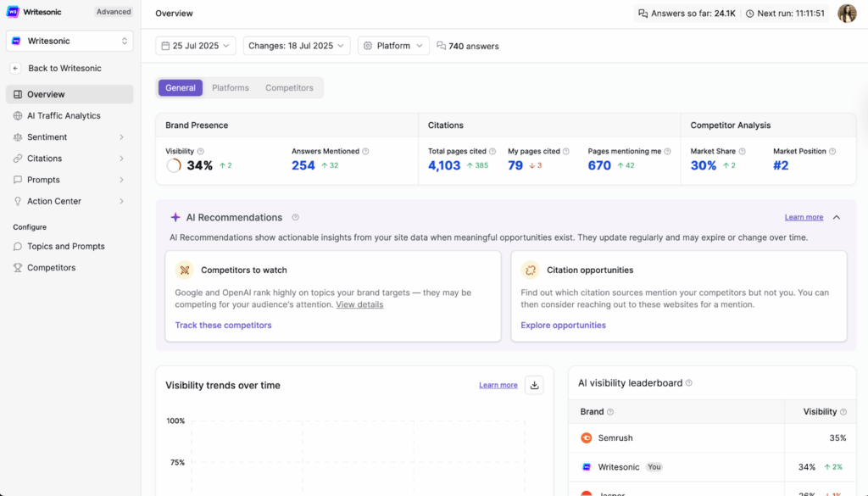
Task: Click the 4,103 total pages cited value
Action: (444, 165)
